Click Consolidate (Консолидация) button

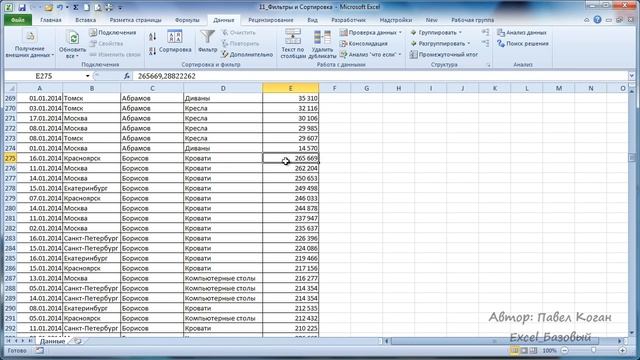click(x=364, y=43)
